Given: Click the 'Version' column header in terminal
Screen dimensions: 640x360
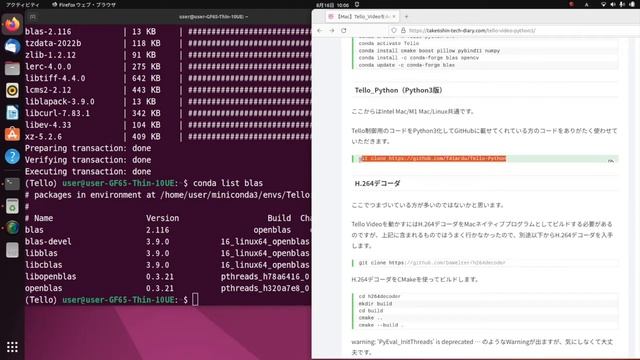Looking at the screenshot, I should pyautogui.click(x=162, y=218).
